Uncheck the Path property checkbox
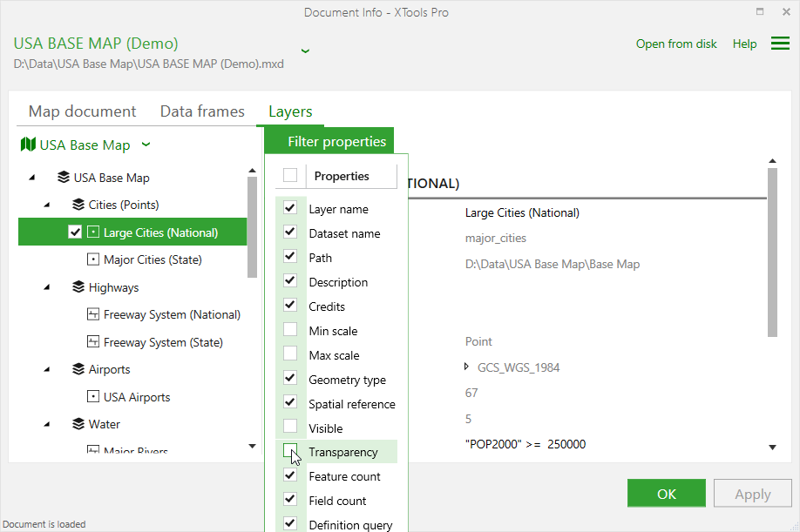The width and height of the screenshot is (800, 532). tap(290, 256)
